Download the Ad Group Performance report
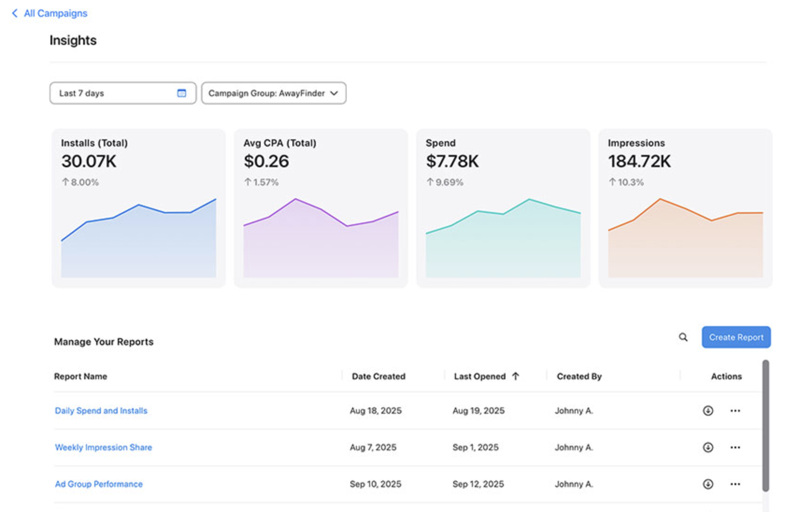Viewport: 812px width, 512px height. pyautogui.click(x=708, y=484)
